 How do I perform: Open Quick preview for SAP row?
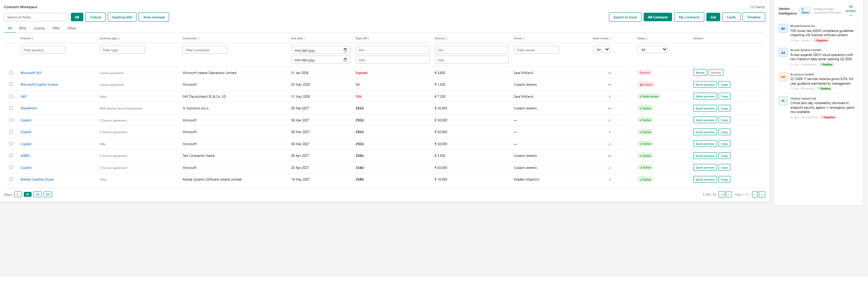(x=705, y=96)
